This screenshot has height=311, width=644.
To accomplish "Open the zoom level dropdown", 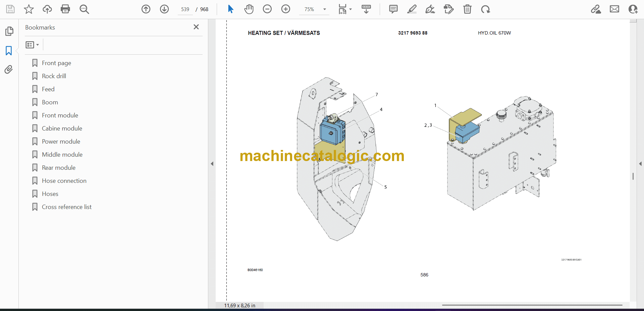I will (324, 9).
